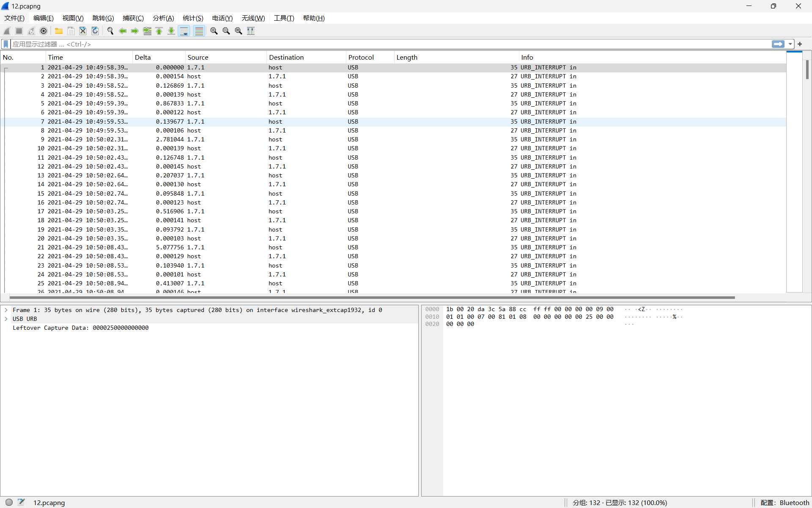
Task: Expand the USB URB tree node
Action: coord(6,319)
